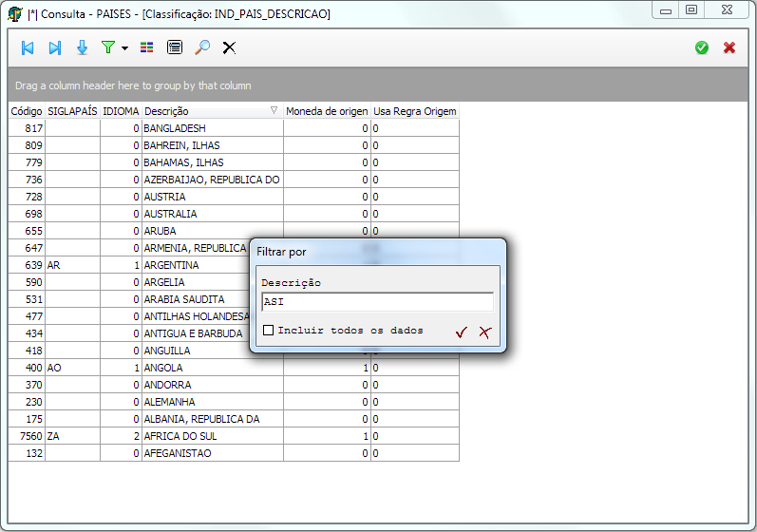Sort by the Código column header
757x532 pixels.
[x=27, y=111]
